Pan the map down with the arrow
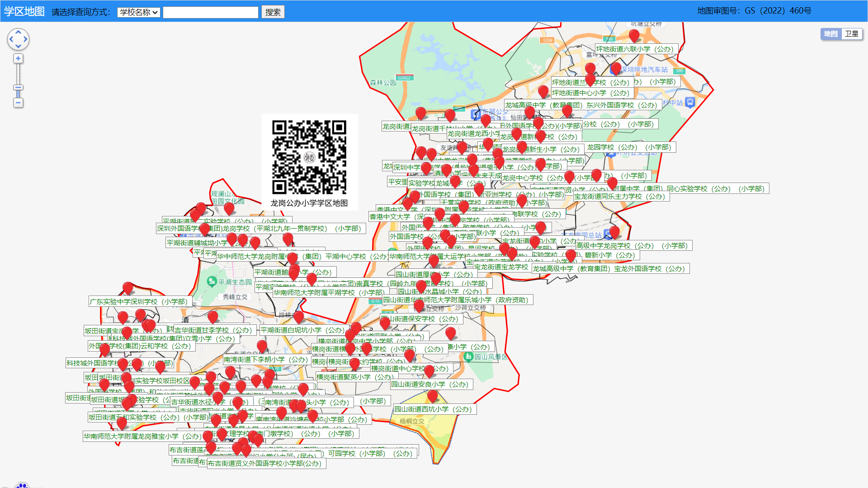This screenshot has height=488, width=868. pyautogui.click(x=18, y=47)
